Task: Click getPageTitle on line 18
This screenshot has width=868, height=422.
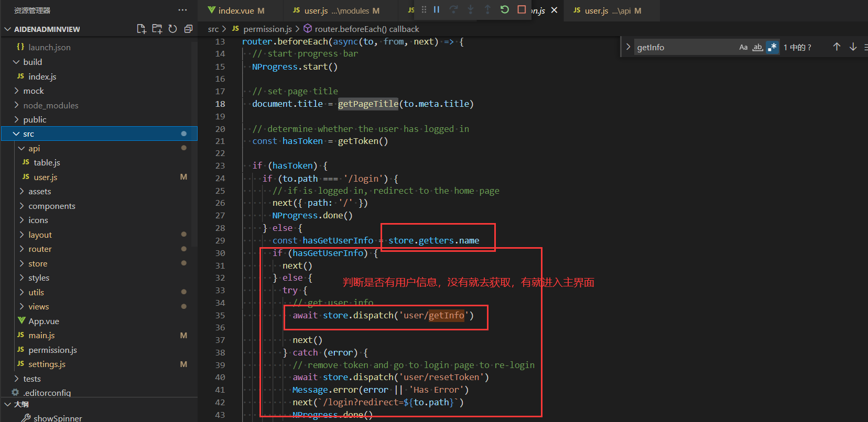Action: click(x=368, y=104)
